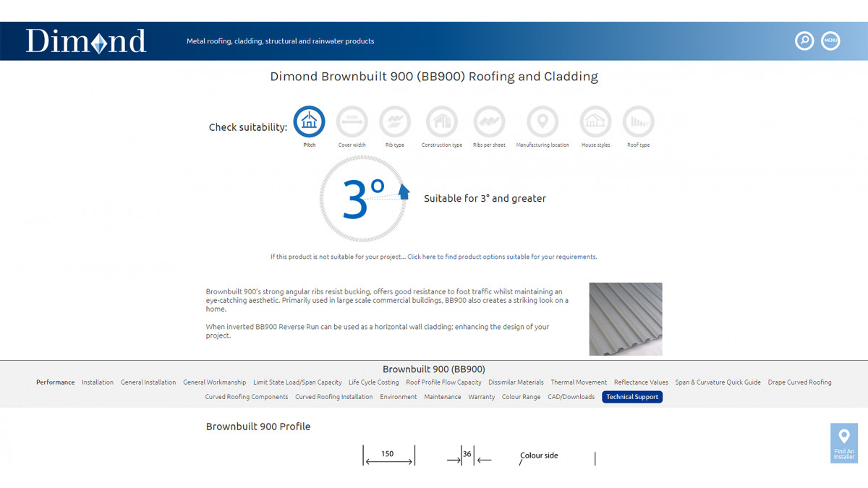The width and height of the screenshot is (868, 488).
Task: Click the Brownbuilt 900 (BB900) section bar title
Action: point(434,369)
